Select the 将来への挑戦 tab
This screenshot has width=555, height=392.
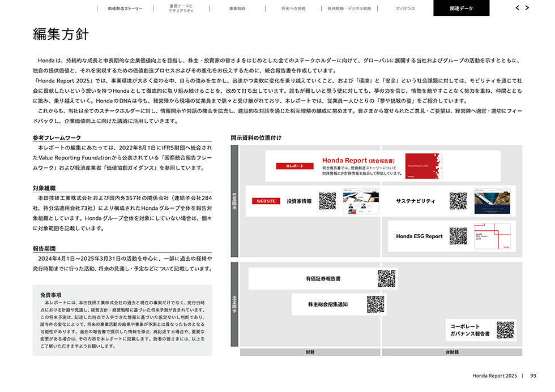point(293,8)
